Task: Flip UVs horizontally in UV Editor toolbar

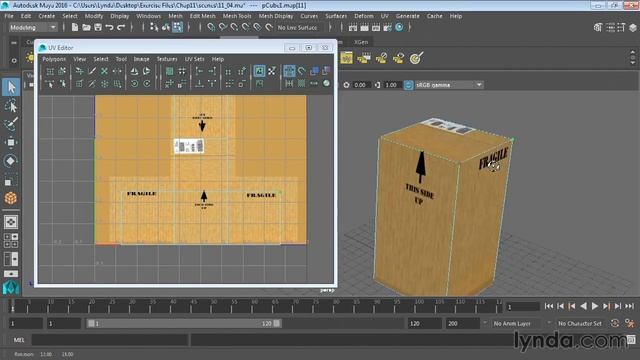Action: pyautogui.click(x=134, y=71)
